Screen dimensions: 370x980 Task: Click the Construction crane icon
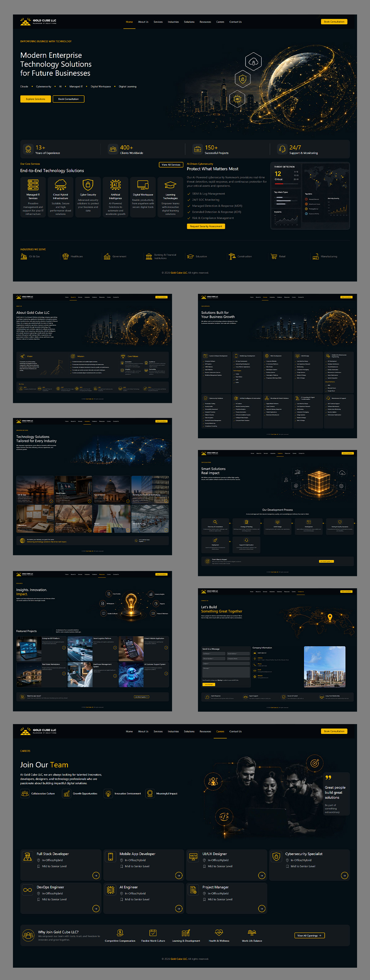pos(232,257)
